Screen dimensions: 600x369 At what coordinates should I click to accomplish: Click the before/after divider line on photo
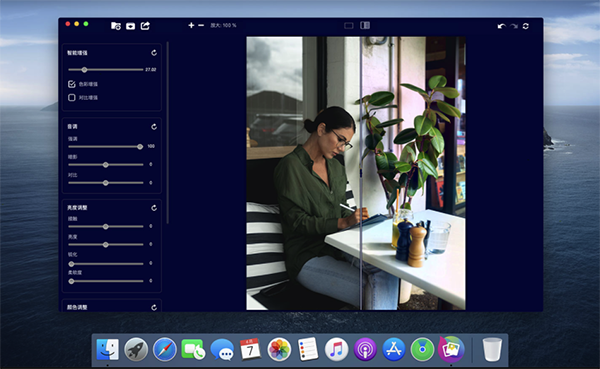point(360,173)
